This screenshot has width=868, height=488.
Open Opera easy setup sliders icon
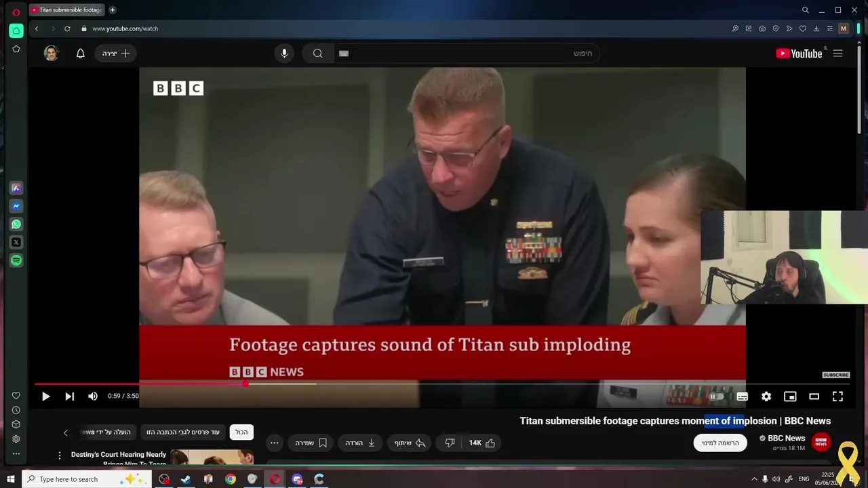coord(829,28)
